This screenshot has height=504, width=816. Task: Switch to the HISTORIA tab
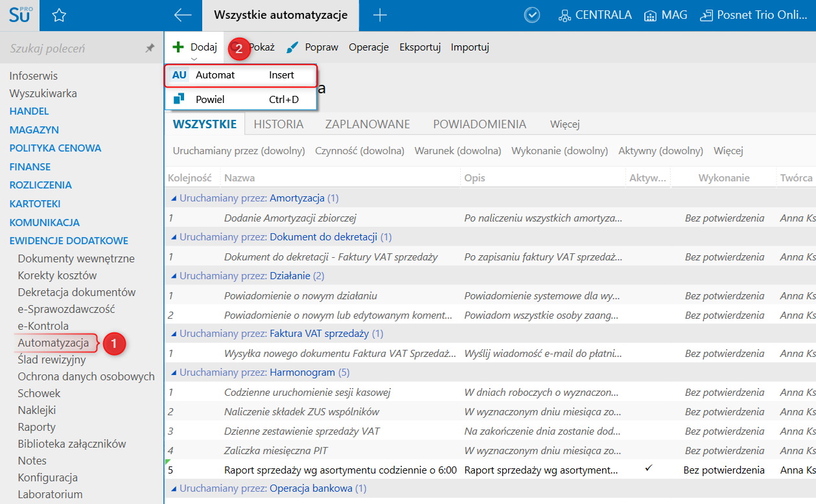[x=279, y=124]
